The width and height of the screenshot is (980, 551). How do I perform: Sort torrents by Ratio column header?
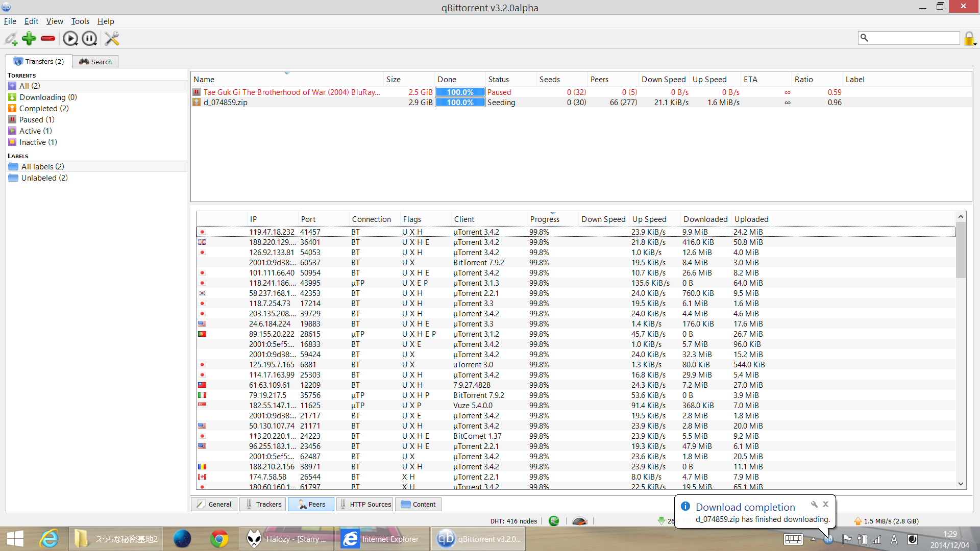817,79
